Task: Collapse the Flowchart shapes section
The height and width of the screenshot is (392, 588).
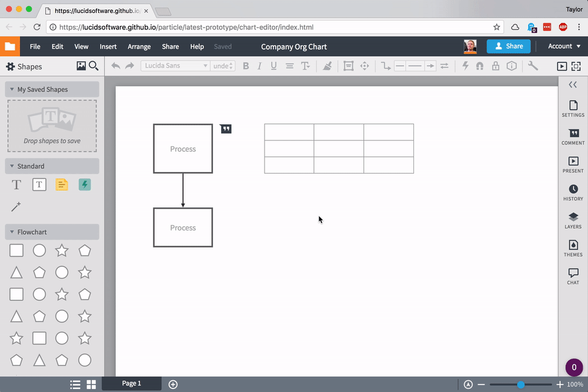Action: (12, 232)
